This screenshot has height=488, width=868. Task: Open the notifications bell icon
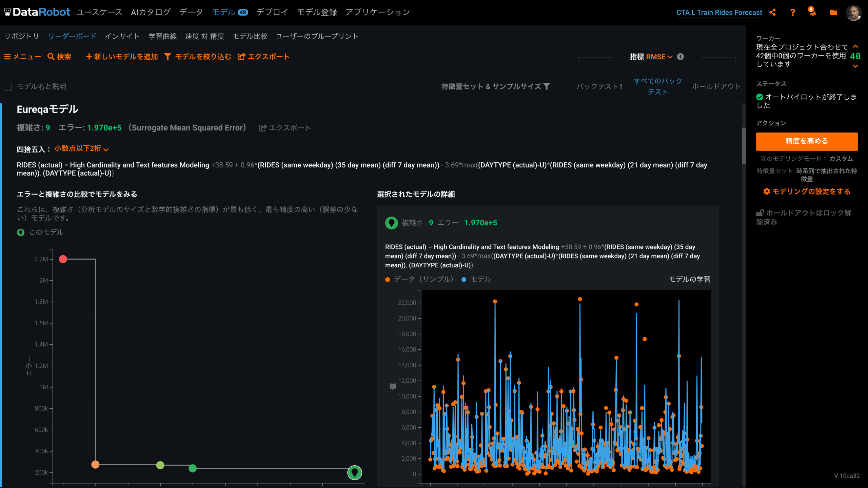813,13
